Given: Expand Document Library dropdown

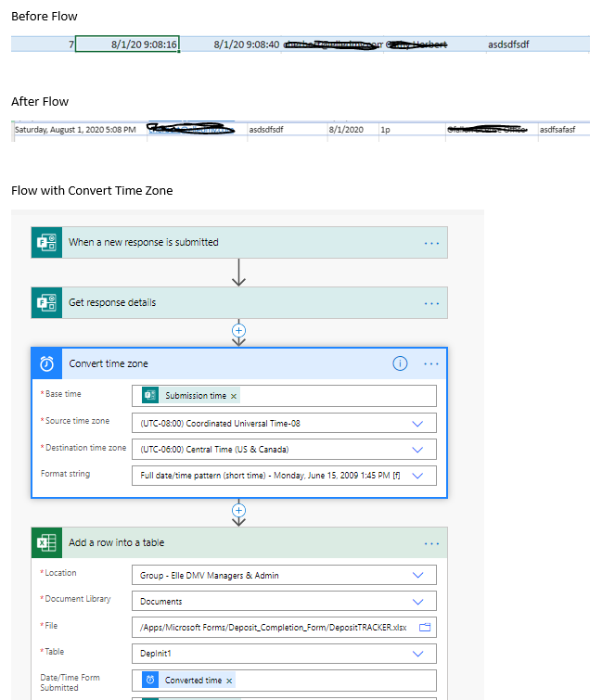Looking at the screenshot, I should click(x=417, y=602).
